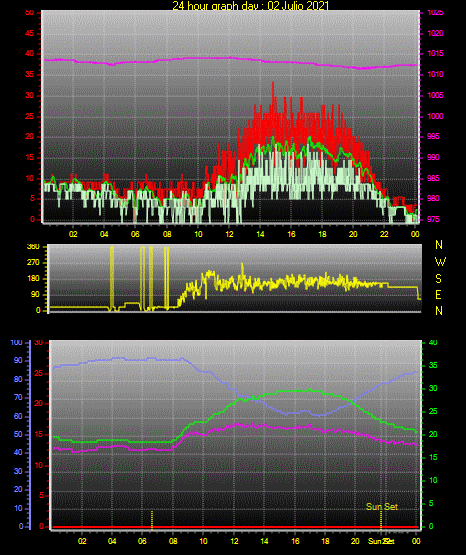Image resolution: width=466 pixels, height=555 pixels.
Task: Click humidity value 70 on blue axis
Action: (x=18, y=397)
